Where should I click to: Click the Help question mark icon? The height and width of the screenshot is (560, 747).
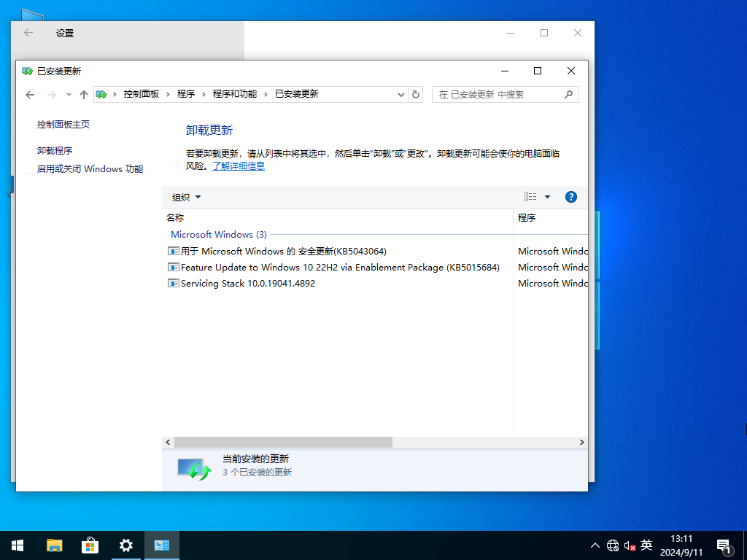pyautogui.click(x=570, y=196)
